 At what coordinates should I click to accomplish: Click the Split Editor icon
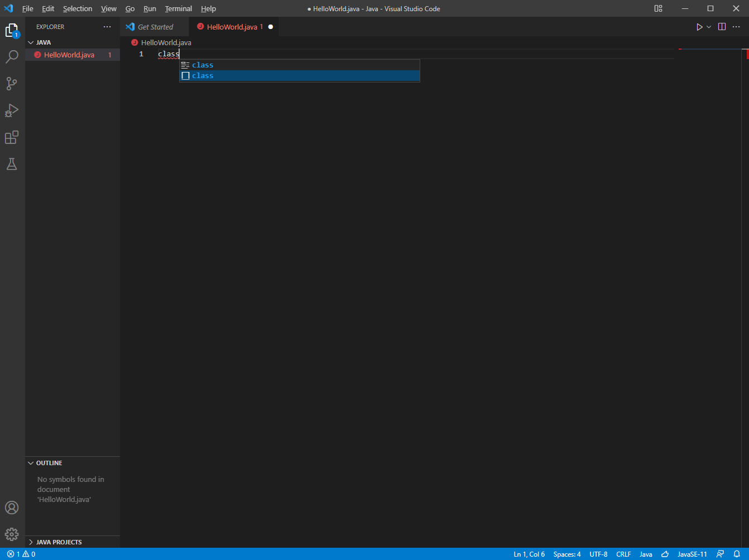coord(722,26)
